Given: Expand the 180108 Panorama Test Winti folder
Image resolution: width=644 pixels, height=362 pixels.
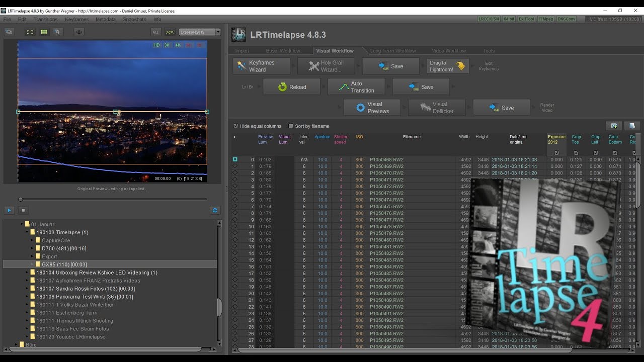Looking at the screenshot, I should (27, 297).
